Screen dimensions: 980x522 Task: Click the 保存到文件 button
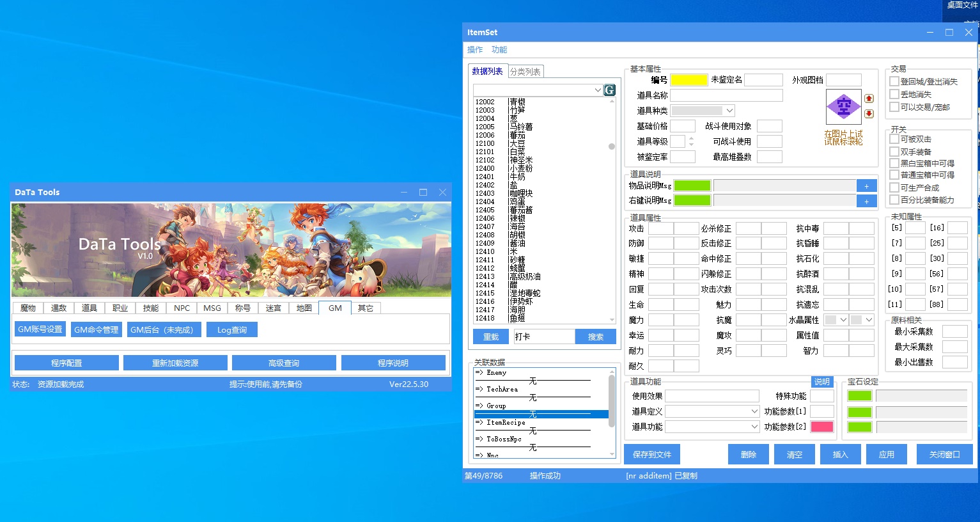[x=651, y=455]
